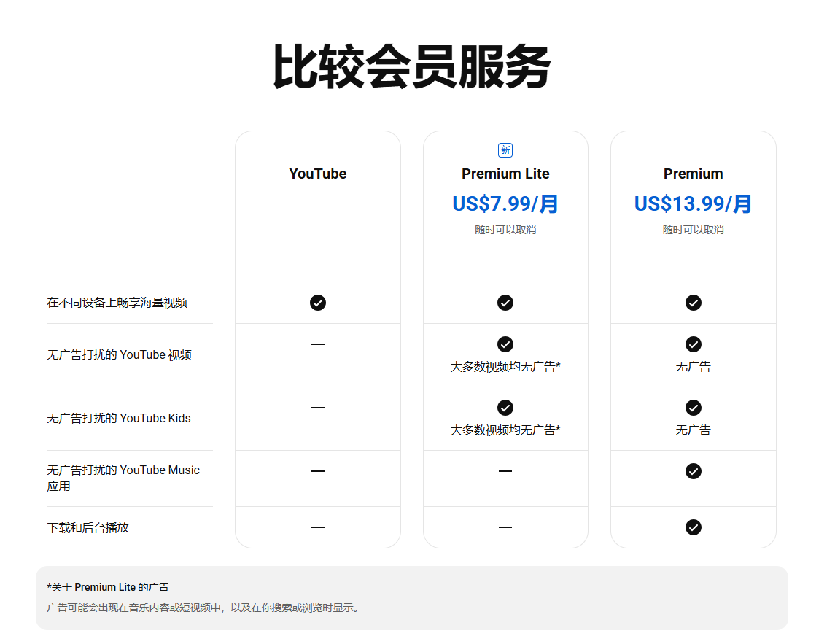Click Premium checkmark for 在不同设备上畅享海量视频
The width and height of the screenshot is (835, 644).
pos(694,303)
